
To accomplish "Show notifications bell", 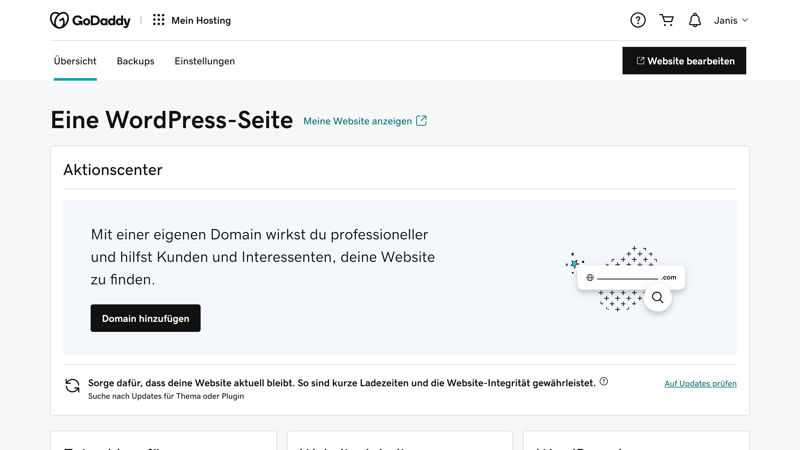I will click(695, 20).
